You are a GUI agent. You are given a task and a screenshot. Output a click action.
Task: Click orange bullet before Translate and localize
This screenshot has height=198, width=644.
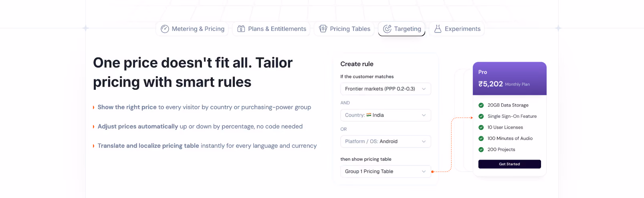94,146
